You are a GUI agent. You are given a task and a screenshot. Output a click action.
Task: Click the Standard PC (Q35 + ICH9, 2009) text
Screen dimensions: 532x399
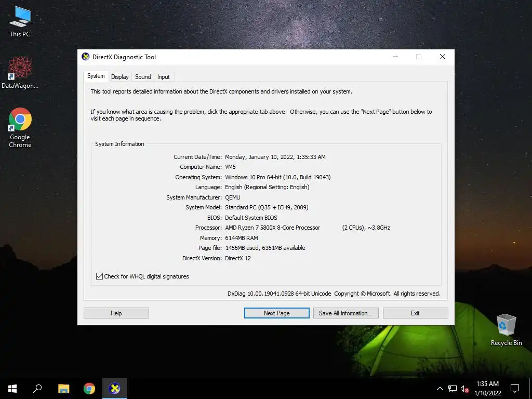(x=267, y=207)
